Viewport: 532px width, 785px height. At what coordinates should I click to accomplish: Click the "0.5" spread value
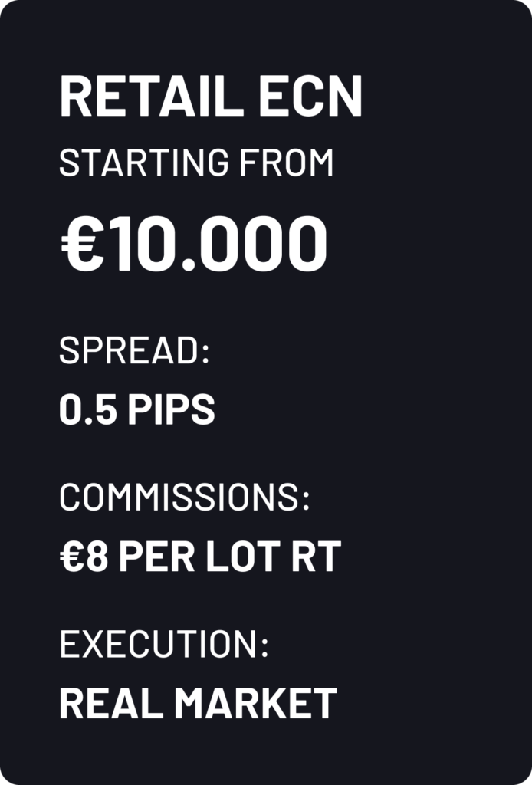pyautogui.click(x=87, y=411)
